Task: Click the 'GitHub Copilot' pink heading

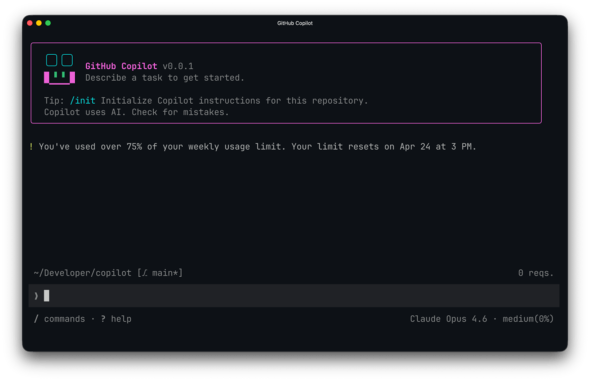Action: coord(121,66)
